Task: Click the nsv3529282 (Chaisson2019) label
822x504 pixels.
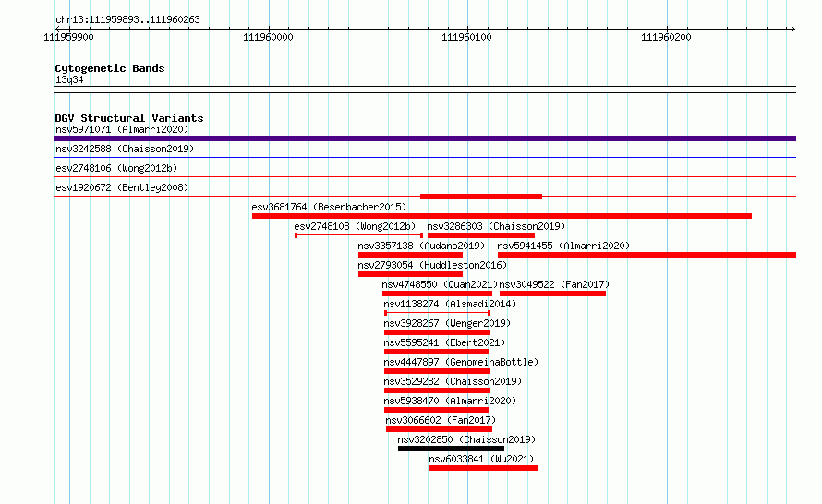Action: pyautogui.click(x=453, y=381)
